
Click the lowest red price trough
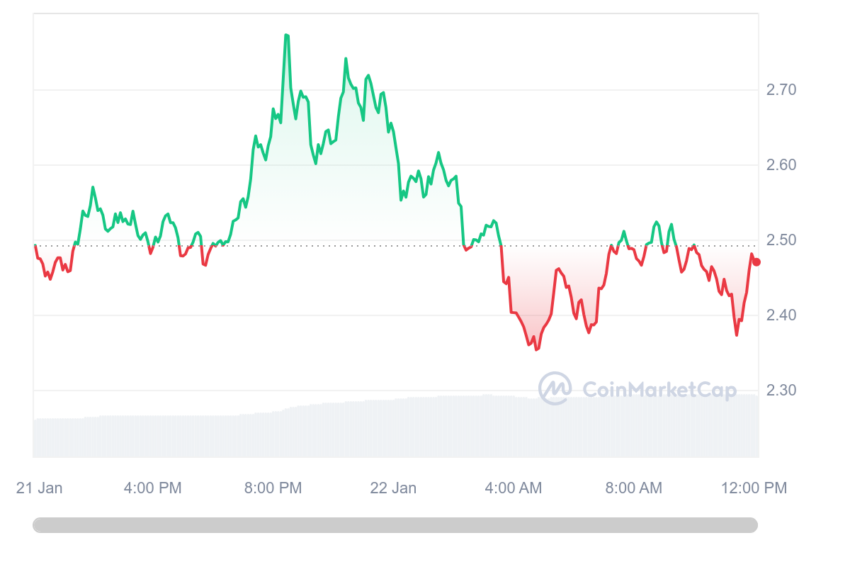[537, 349]
